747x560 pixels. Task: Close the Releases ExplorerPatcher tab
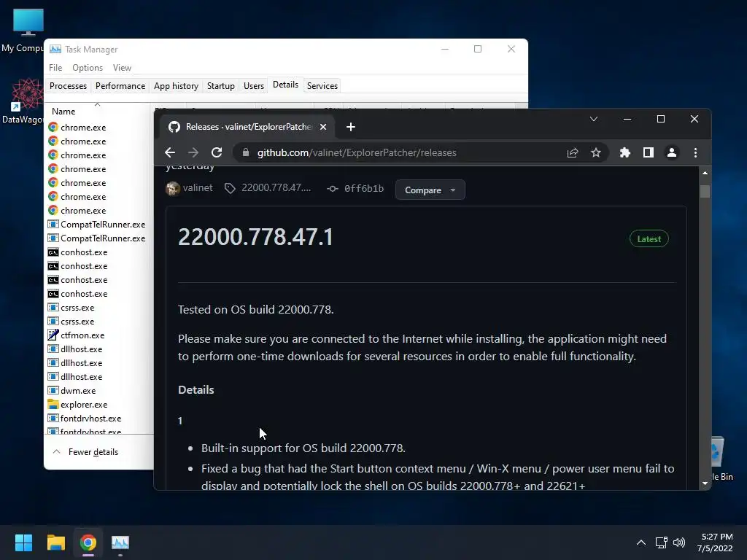pos(323,127)
